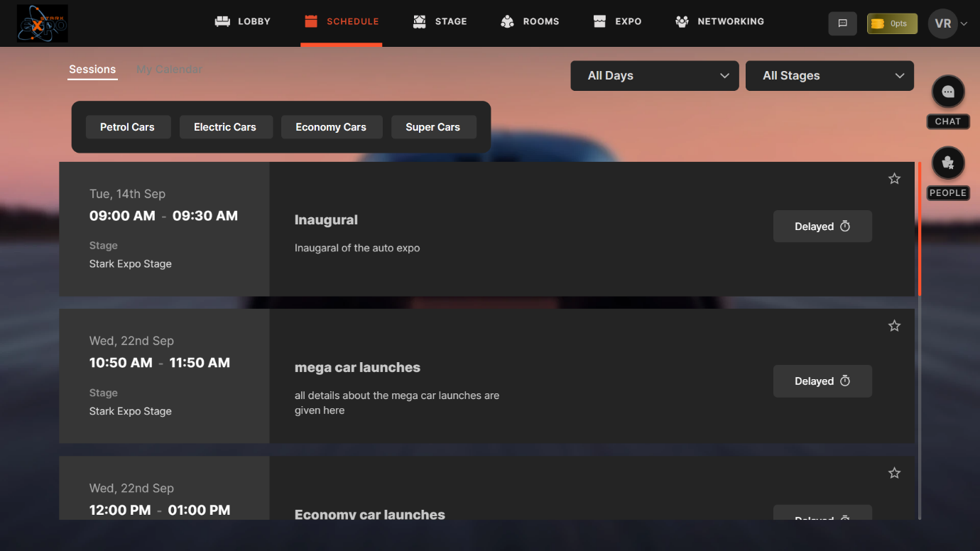Filter by Electric Cars tag
The width and height of the screenshot is (980, 551).
225,127
